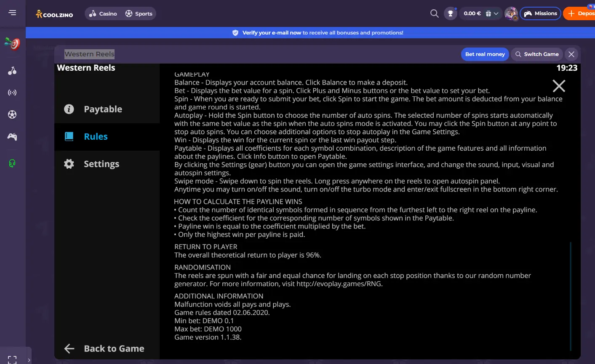Open the cherries slots sidebar icon
Viewport: 595px width, 364px height.
point(12,71)
